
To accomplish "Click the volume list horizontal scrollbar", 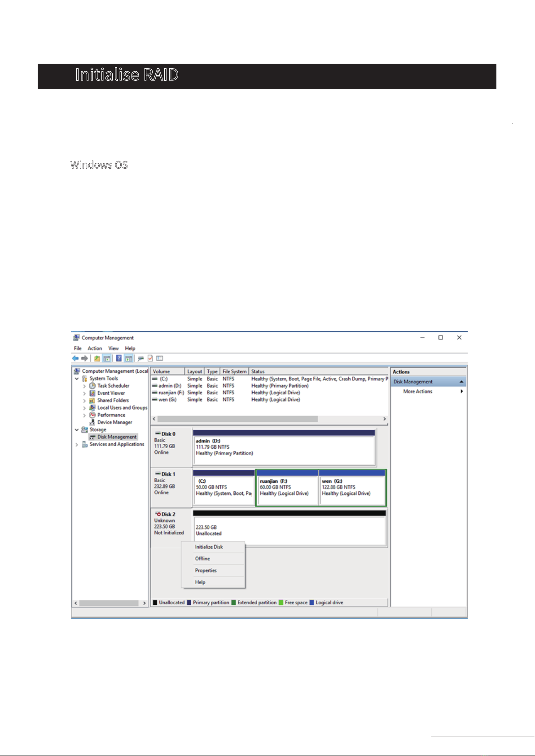I will (x=238, y=419).
